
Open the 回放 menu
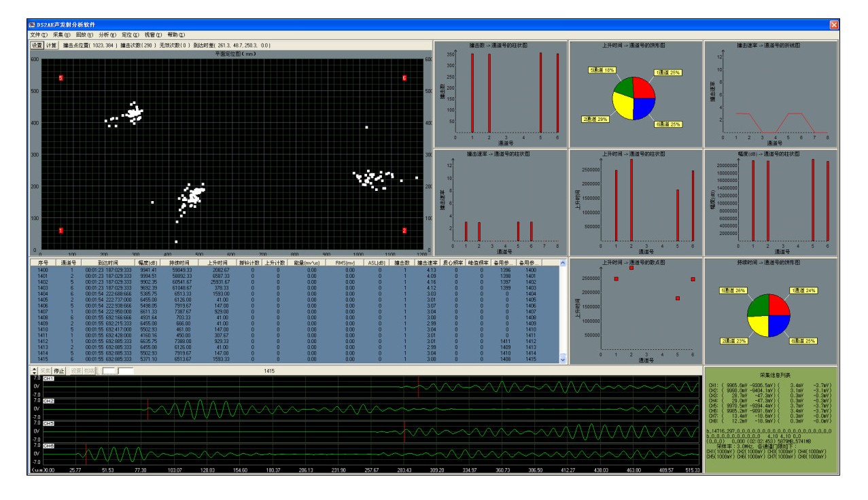[x=85, y=34]
